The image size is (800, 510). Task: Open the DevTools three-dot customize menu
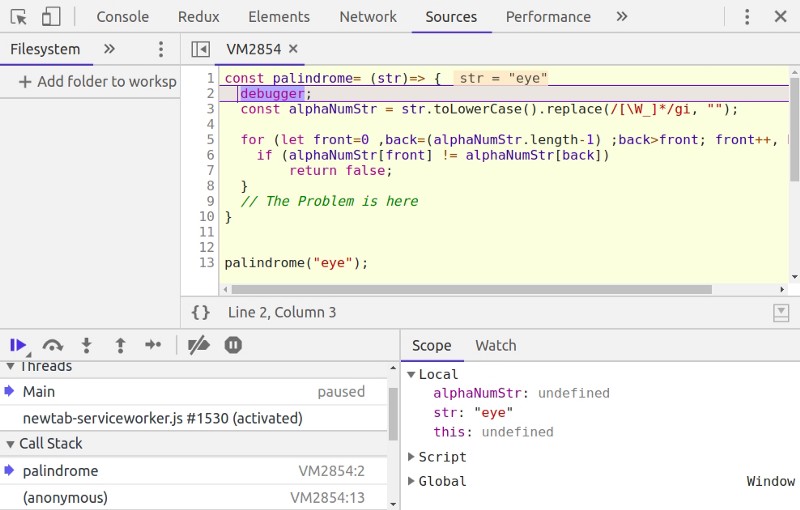(x=747, y=17)
